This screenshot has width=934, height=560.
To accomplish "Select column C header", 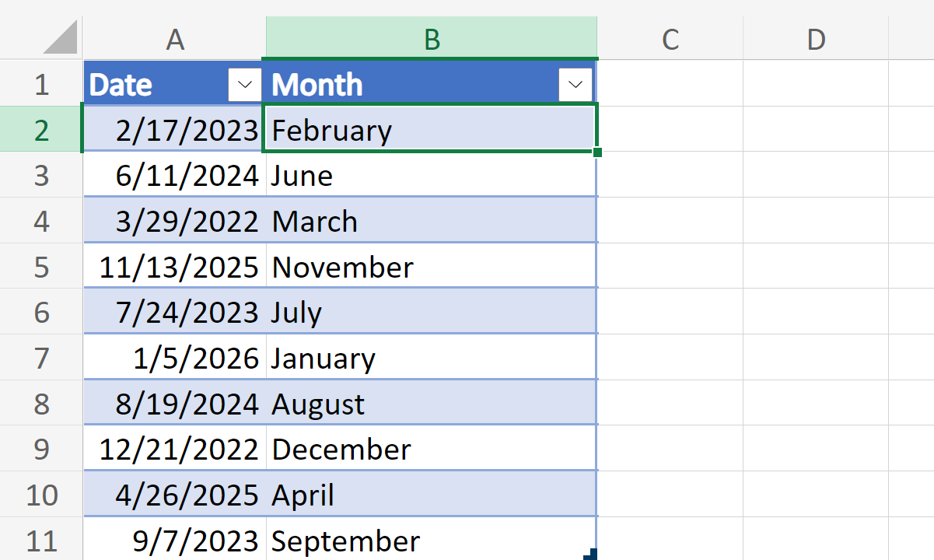I will point(670,38).
